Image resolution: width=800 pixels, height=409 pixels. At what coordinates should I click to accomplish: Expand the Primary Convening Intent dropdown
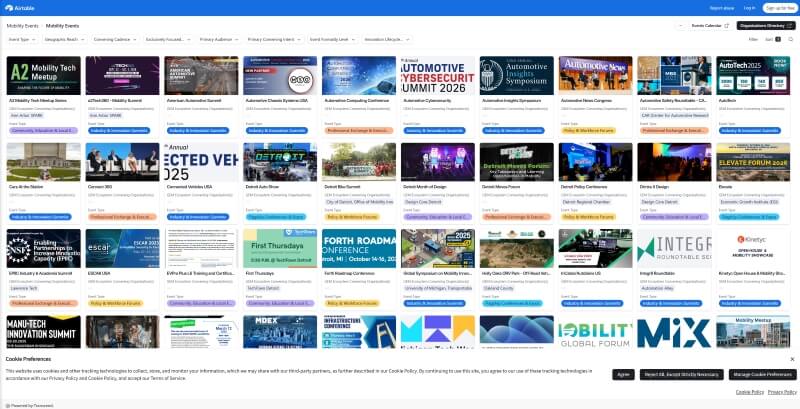276,39
